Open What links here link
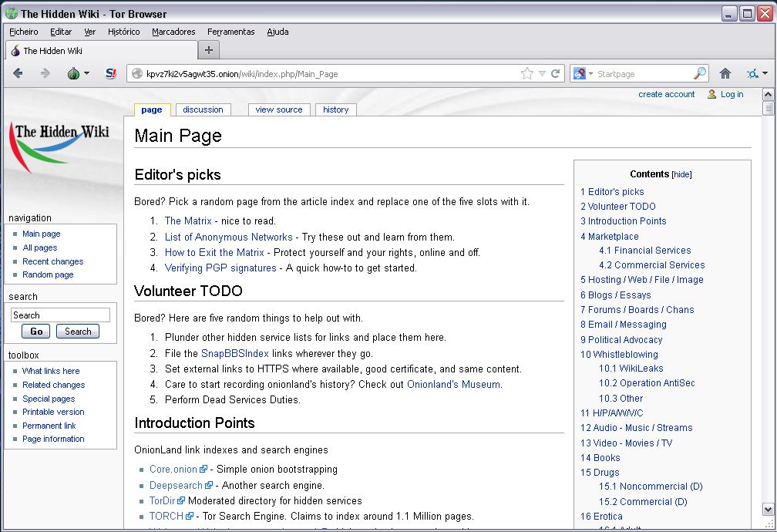 click(51, 371)
